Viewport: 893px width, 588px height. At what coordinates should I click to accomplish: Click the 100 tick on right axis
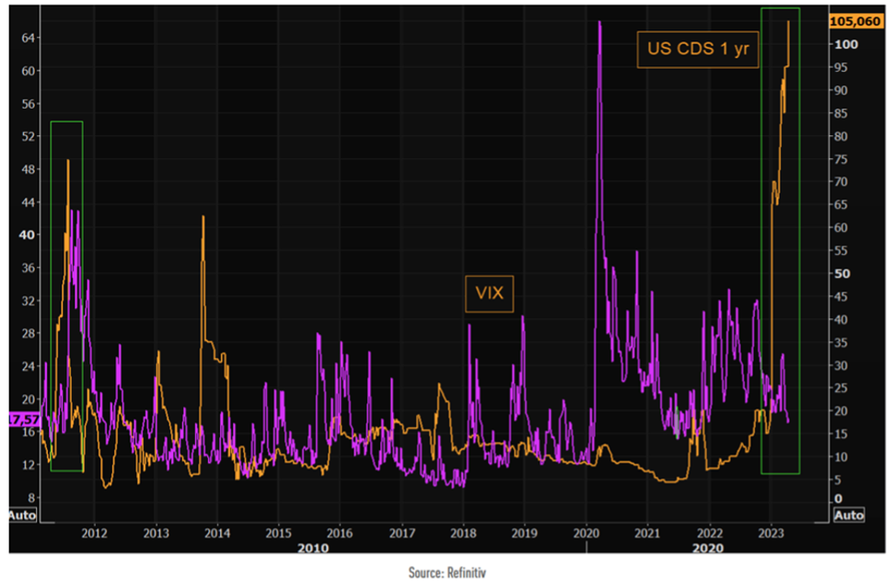coord(846,45)
